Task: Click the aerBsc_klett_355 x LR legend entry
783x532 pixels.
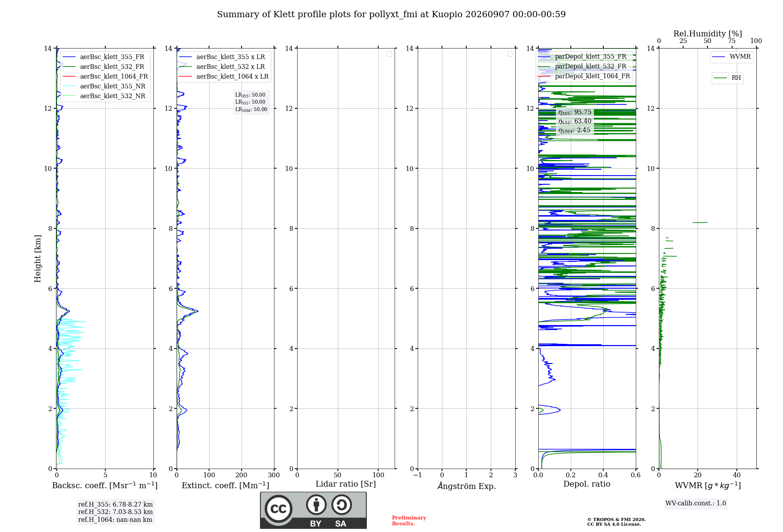Action: pos(222,57)
